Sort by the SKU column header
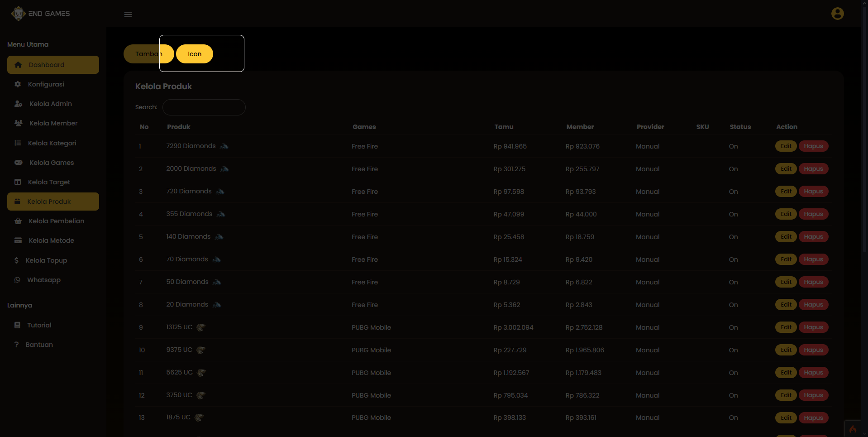 (702, 127)
